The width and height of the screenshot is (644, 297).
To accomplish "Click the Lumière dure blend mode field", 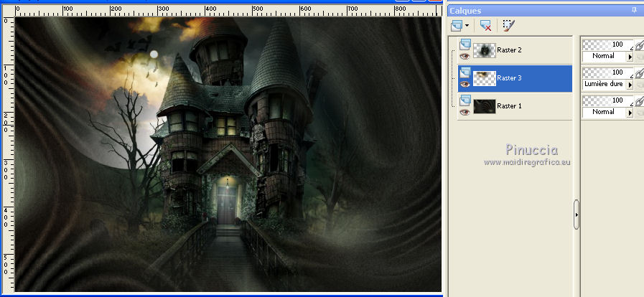I will coord(605,84).
